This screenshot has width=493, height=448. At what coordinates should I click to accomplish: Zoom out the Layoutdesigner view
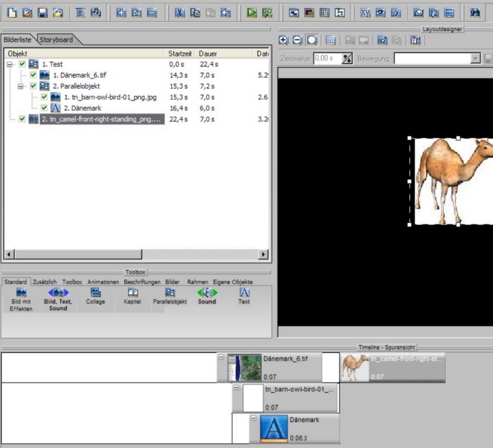(298, 40)
